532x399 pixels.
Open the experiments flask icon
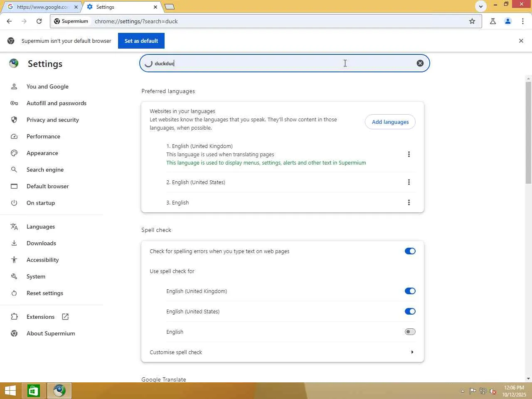(493, 21)
